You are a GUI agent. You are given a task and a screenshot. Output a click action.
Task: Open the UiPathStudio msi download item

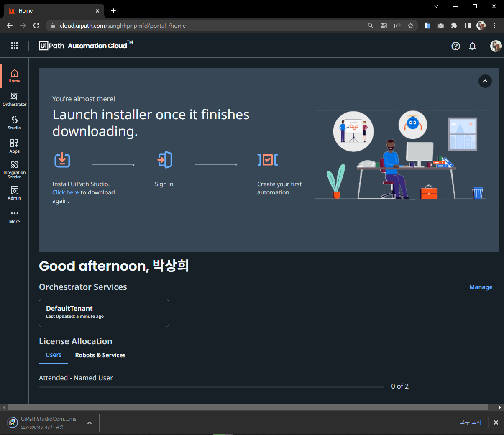click(44, 423)
